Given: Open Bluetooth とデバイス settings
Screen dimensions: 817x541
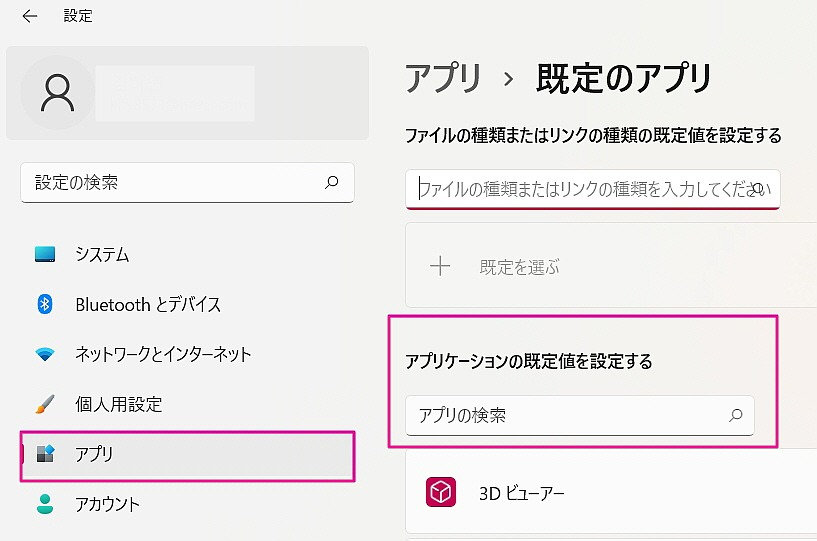Looking at the screenshot, I should (148, 304).
